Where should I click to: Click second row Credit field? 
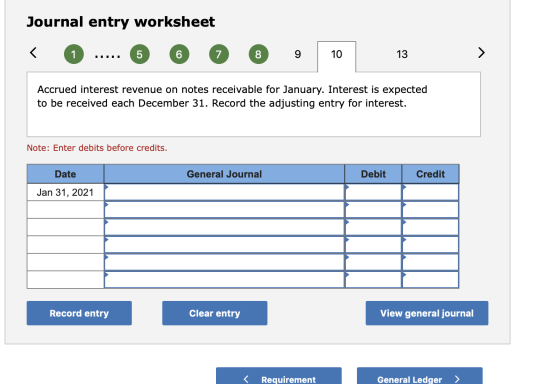[430, 210]
